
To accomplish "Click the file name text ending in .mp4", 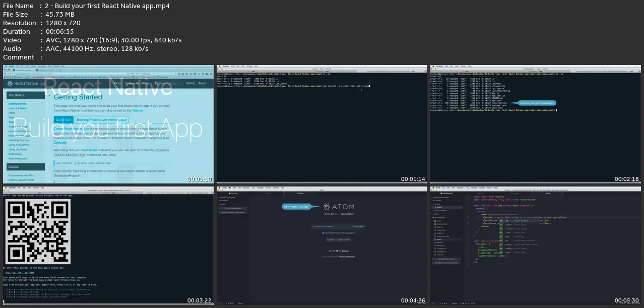I will click(107, 6).
